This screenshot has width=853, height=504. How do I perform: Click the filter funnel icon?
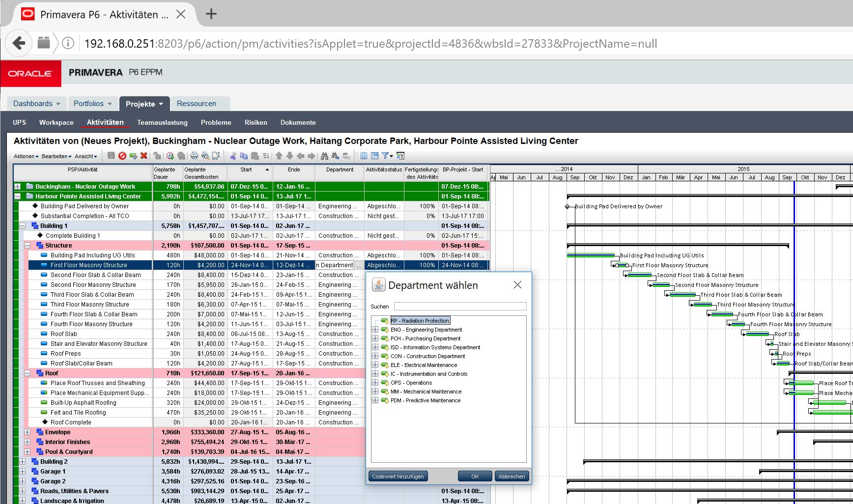click(x=385, y=156)
